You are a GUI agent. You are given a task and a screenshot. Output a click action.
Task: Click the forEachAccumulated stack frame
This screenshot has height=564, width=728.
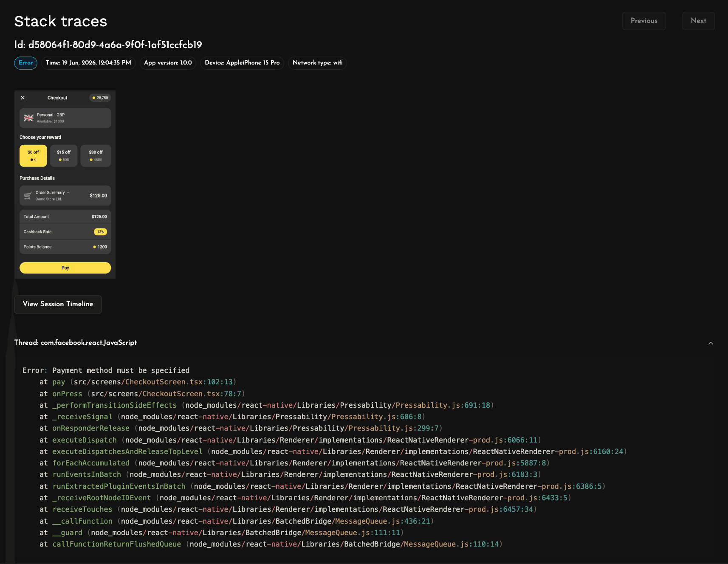(294, 463)
